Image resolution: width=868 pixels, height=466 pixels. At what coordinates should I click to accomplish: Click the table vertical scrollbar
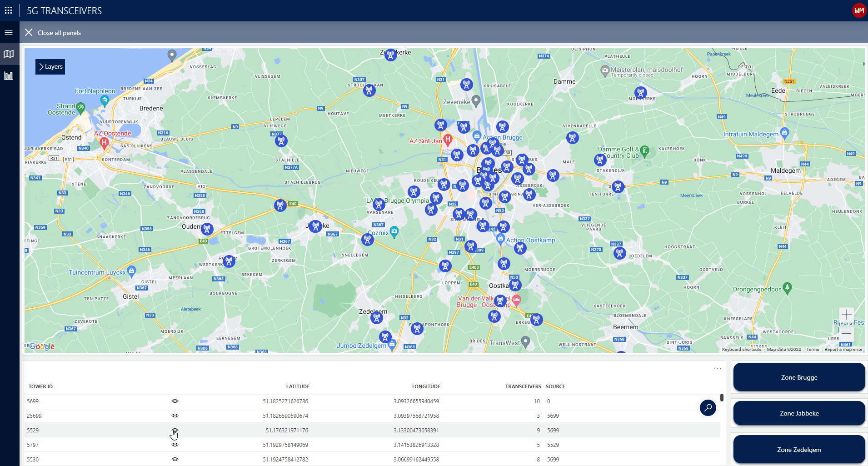[722, 398]
